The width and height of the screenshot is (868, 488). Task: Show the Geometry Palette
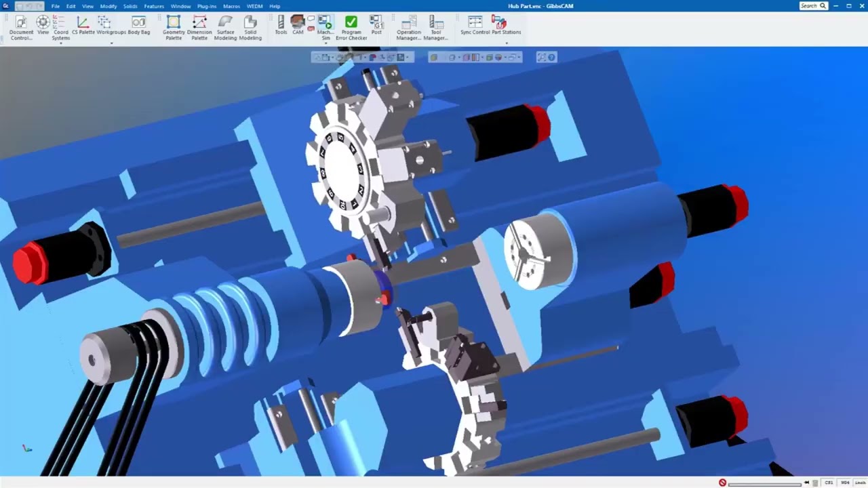174,28
